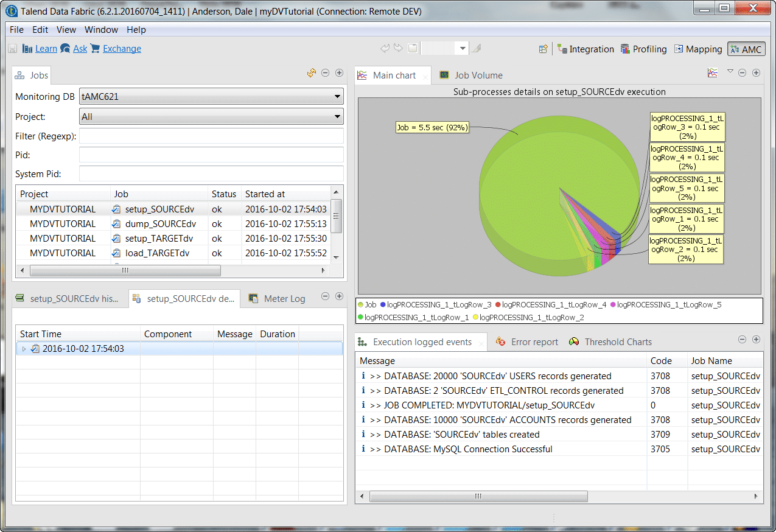776x532 pixels.
Task: Open the Error report tab
Action: point(534,341)
